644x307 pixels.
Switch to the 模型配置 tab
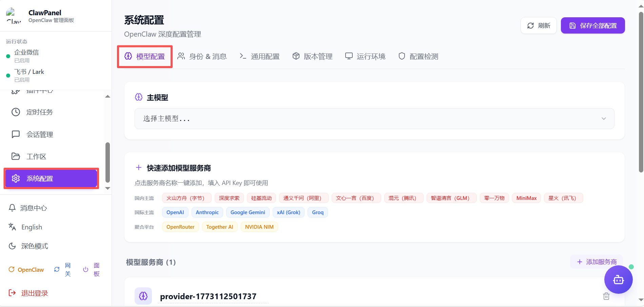pyautogui.click(x=145, y=57)
